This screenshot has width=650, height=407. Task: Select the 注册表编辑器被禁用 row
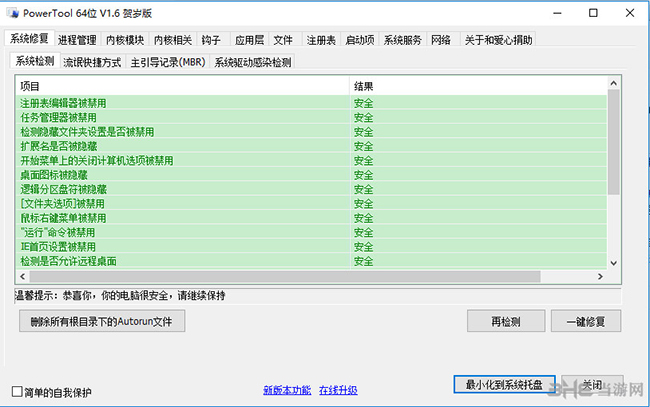point(312,103)
